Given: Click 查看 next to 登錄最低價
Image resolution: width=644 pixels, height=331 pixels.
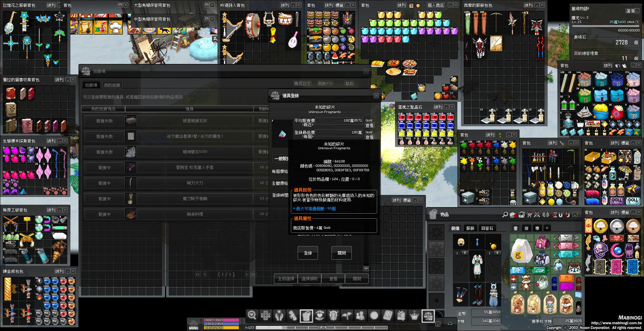Looking at the screenshot, I should (x=369, y=137).
